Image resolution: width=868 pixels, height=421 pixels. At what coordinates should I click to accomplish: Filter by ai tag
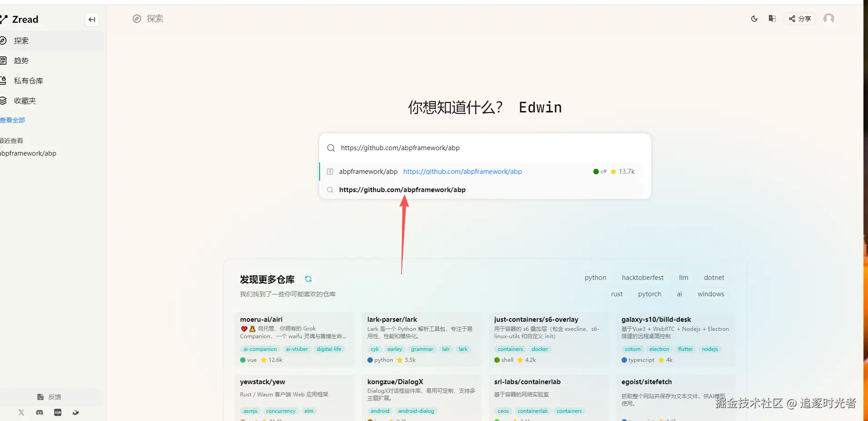[679, 294]
